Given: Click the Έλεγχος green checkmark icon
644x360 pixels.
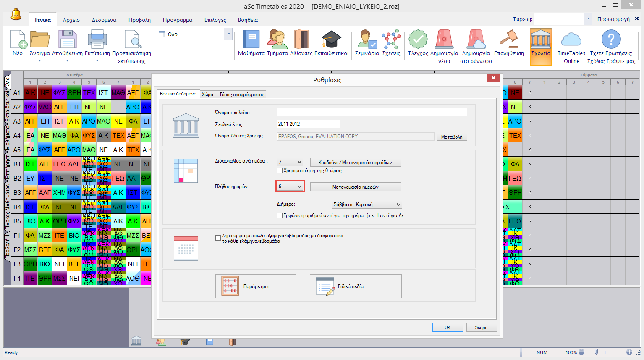Looking at the screenshot, I should click(418, 40).
